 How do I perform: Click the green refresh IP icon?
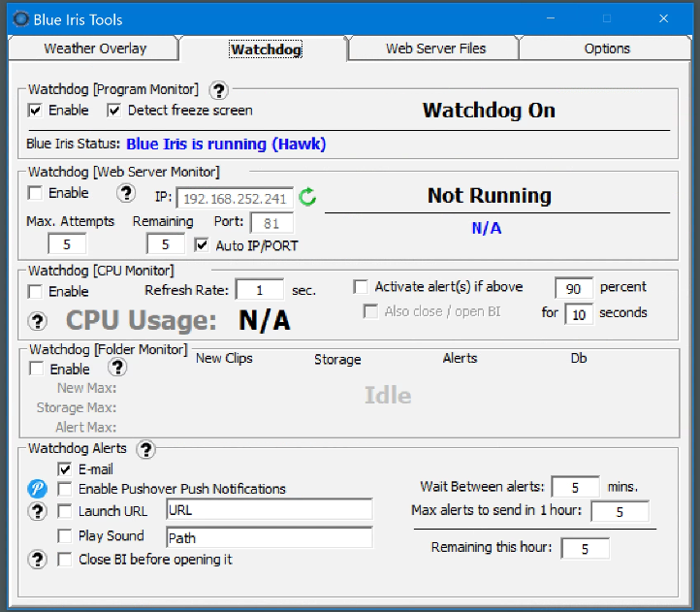pyautogui.click(x=307, y=197)
